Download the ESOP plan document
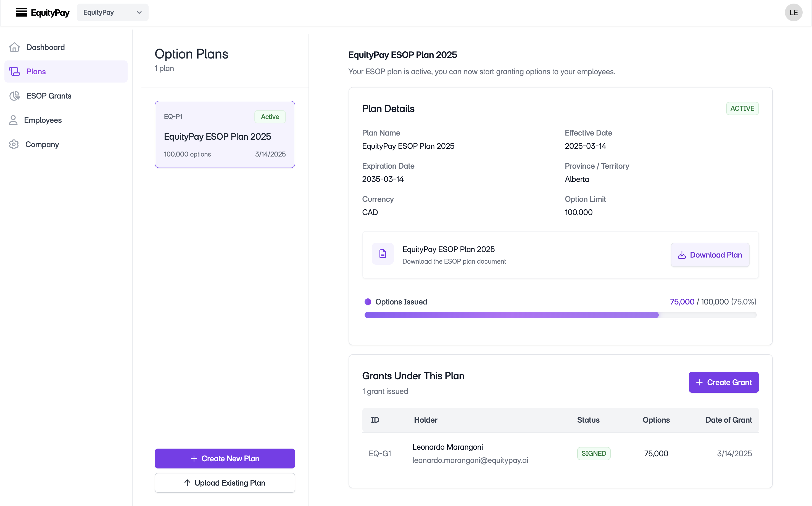 point(710,255)
